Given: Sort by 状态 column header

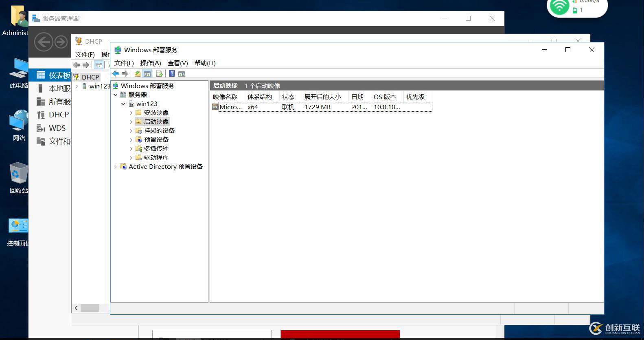Looking at the screenshot, I should 290,97.
